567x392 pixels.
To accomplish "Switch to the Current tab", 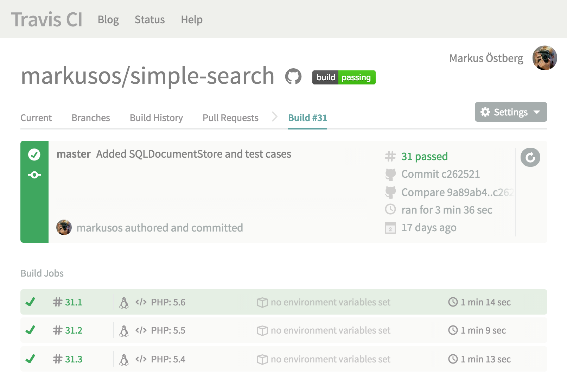I will pyautogui.click(x=36, y=118).
